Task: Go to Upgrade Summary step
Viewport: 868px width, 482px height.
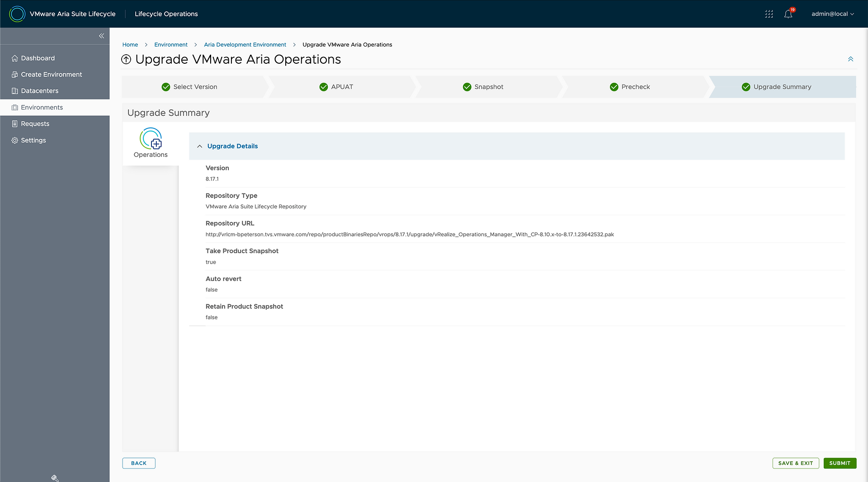Action: click(x=782, y=87)
